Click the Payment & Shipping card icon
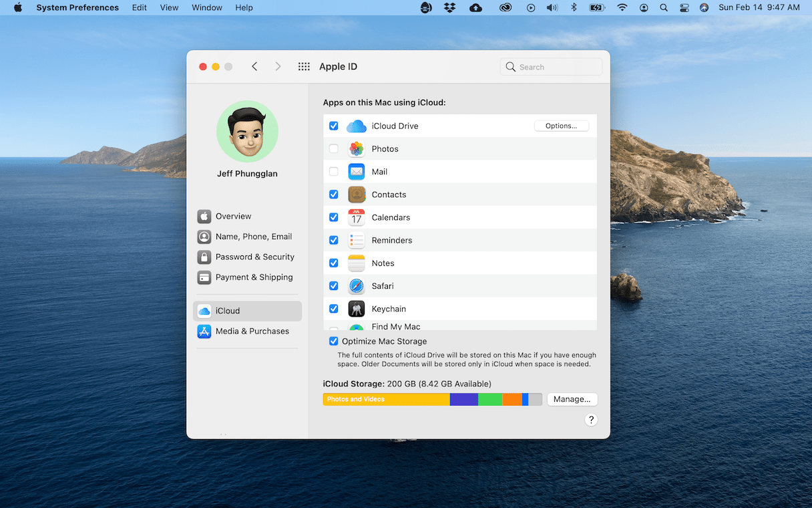Image resolution: width=812 pixels, height=508 pixels. pyautogui.click(x=204, y=277)
